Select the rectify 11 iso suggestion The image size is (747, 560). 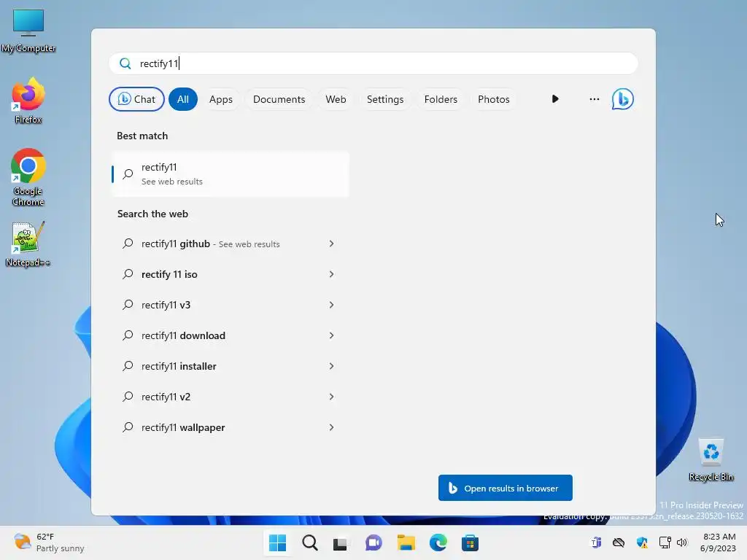[x=169, y=274]
